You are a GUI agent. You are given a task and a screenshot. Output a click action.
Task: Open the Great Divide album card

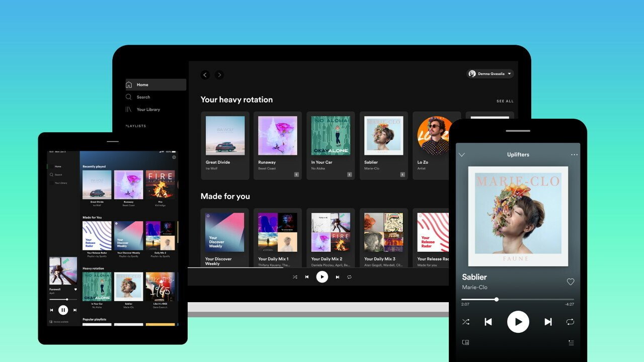[225, 146]
